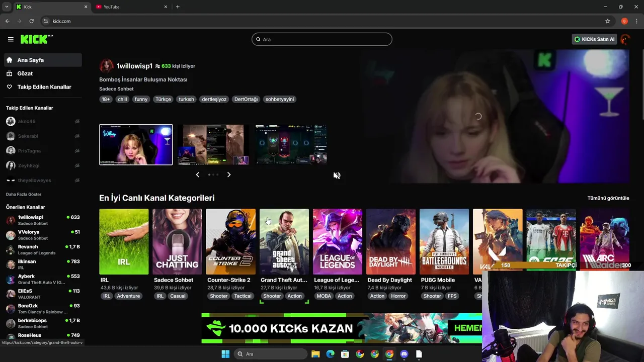This screenshot has height=362, width=644.
Task: Open PUBG Mobile category card
Action: click(x=444, y=242)
